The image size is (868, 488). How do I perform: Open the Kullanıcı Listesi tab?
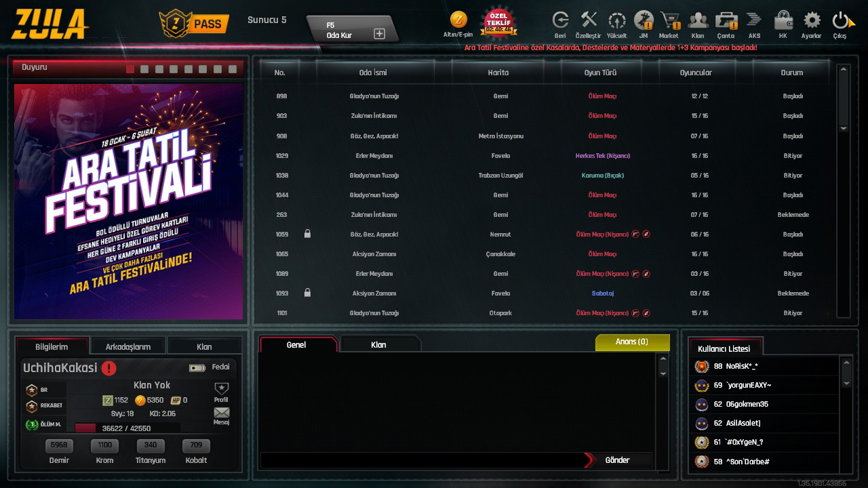point(724,348)
